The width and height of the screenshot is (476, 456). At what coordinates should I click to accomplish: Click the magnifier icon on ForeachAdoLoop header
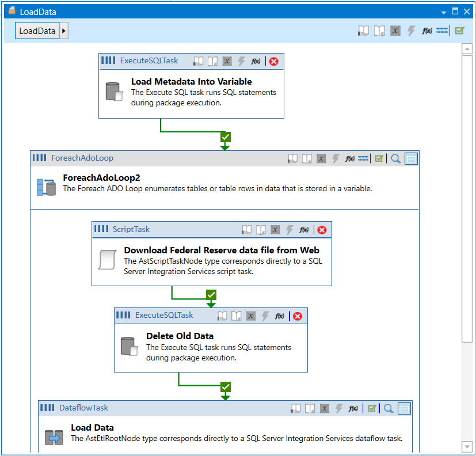tap(396, 158)
